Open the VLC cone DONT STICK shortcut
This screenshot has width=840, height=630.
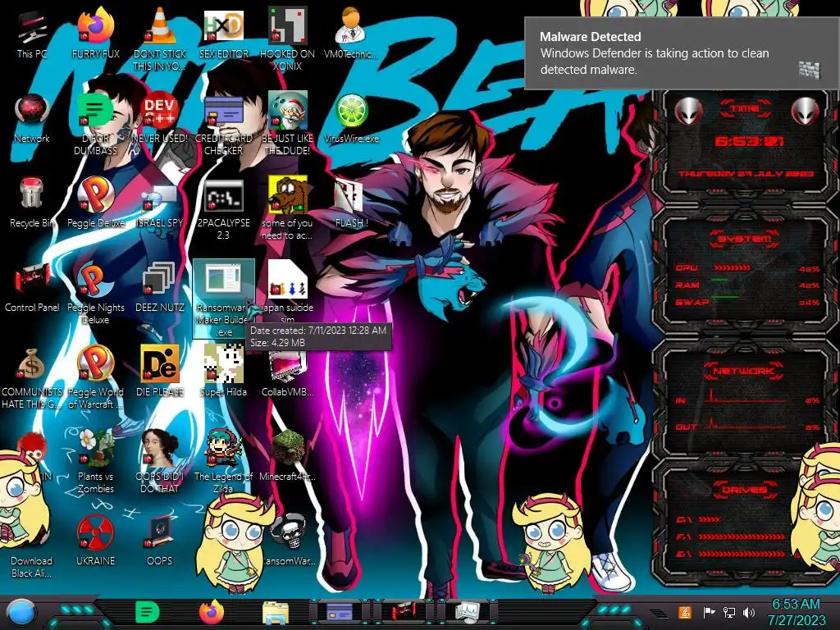159,38
